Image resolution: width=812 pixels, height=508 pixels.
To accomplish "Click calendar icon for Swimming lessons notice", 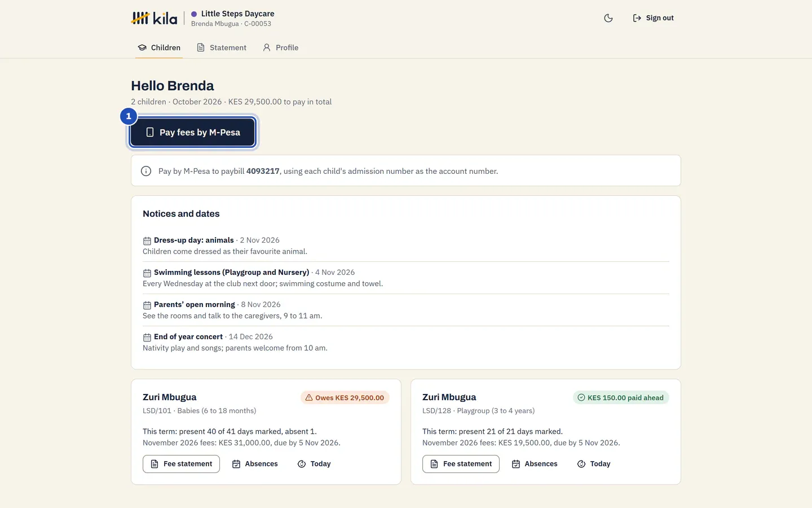I will point(147,273).
